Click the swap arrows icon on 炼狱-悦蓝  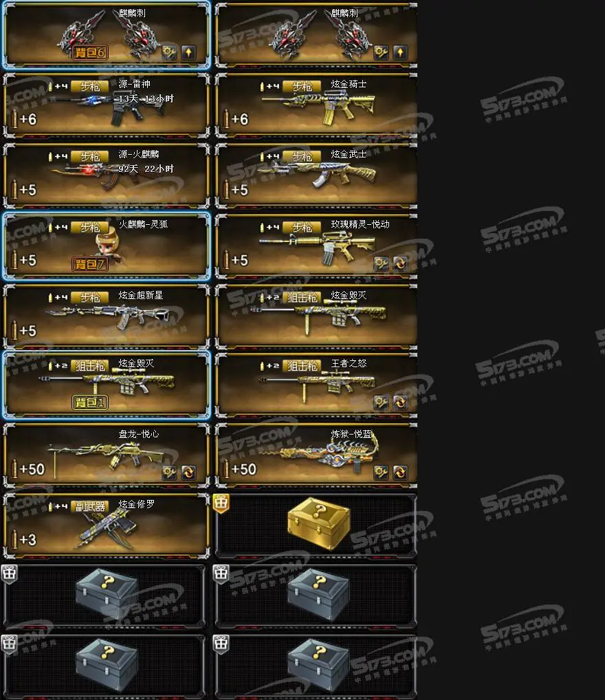pyautogui.click(x=400, y=472)
